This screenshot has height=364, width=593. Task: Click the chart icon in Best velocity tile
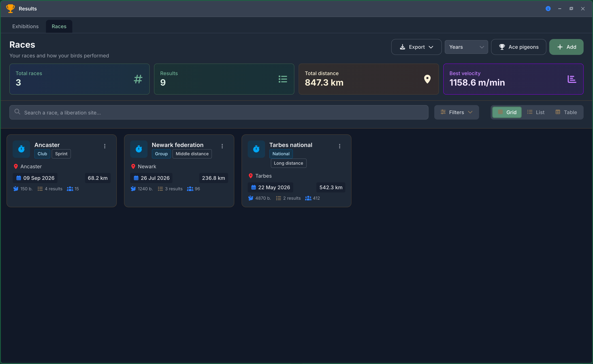pyautogui.click(x=572, y=79)
